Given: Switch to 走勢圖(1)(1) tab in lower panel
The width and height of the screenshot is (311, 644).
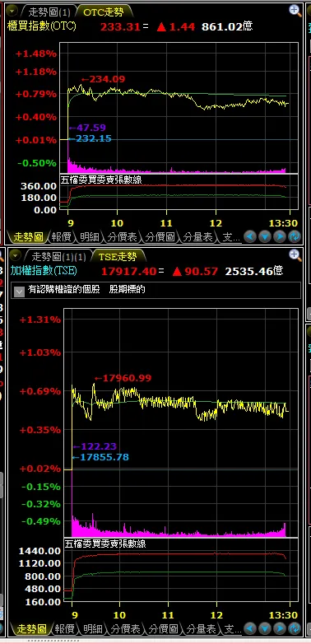Looking at the screenshot, I should pos(58,257).
